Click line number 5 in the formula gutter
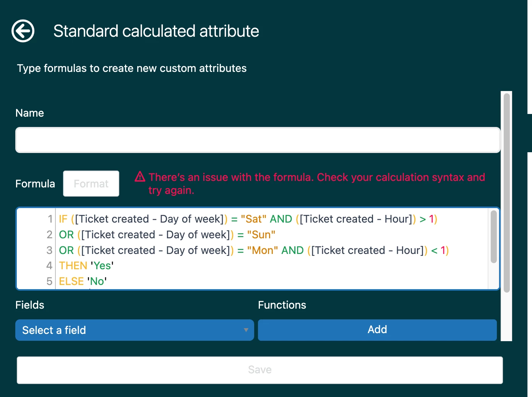 pyautogui.click(x=49, y=281)
